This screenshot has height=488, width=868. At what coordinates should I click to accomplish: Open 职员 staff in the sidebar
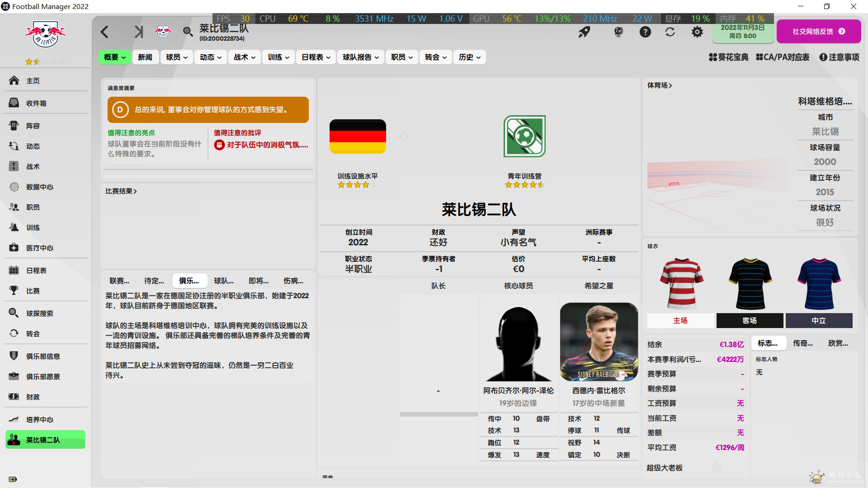tap(45, 207)
